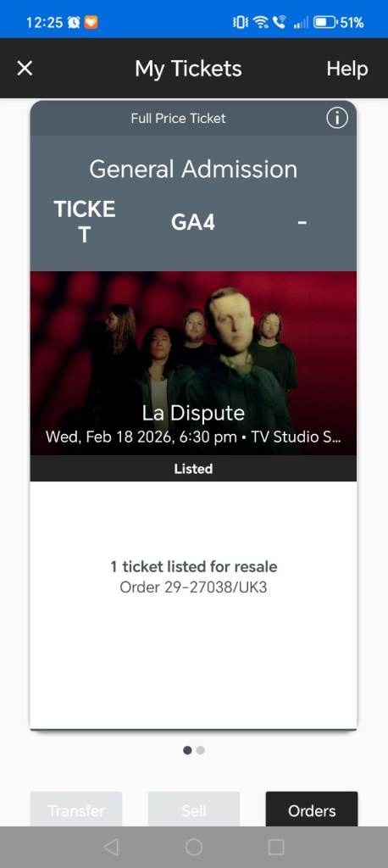Tap the recent apps square icon
Screen dimensions: 388x868
coord(275,847)
